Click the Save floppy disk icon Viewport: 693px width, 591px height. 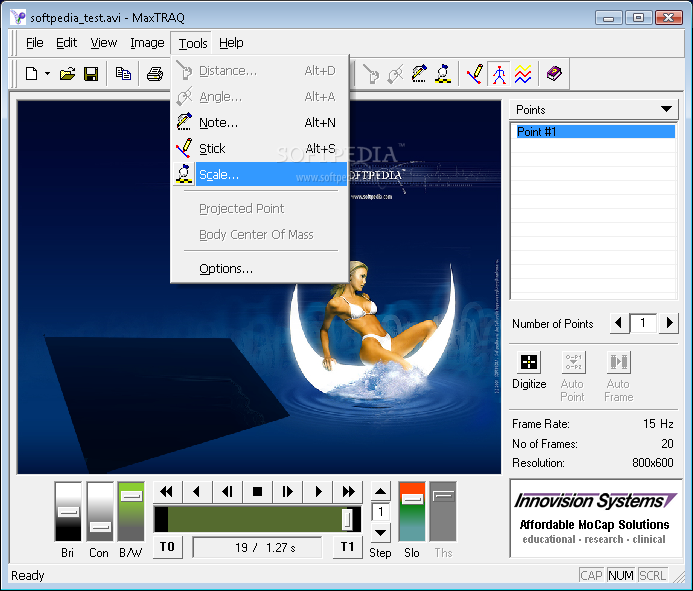pyautogui.click(x=91, y=74)
